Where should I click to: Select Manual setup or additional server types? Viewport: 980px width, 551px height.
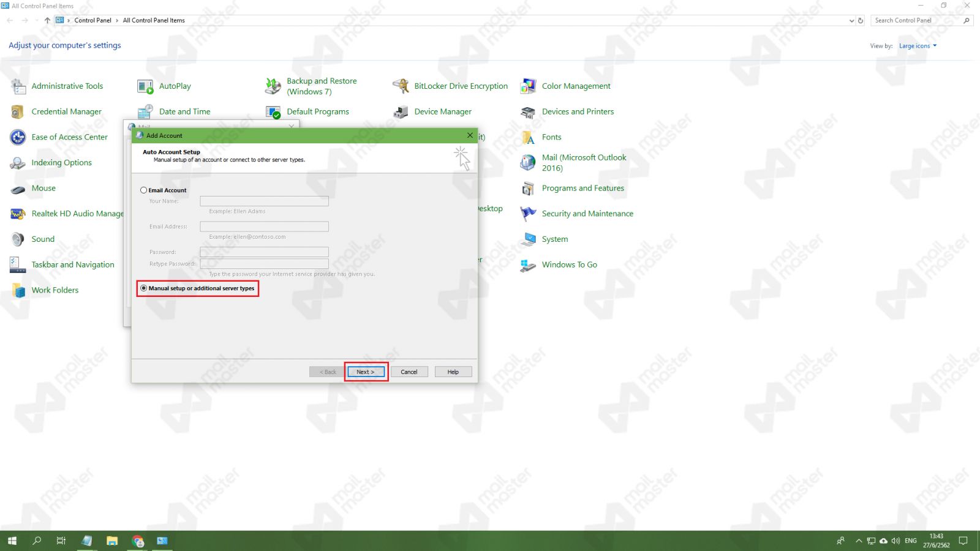coord(144,288)
